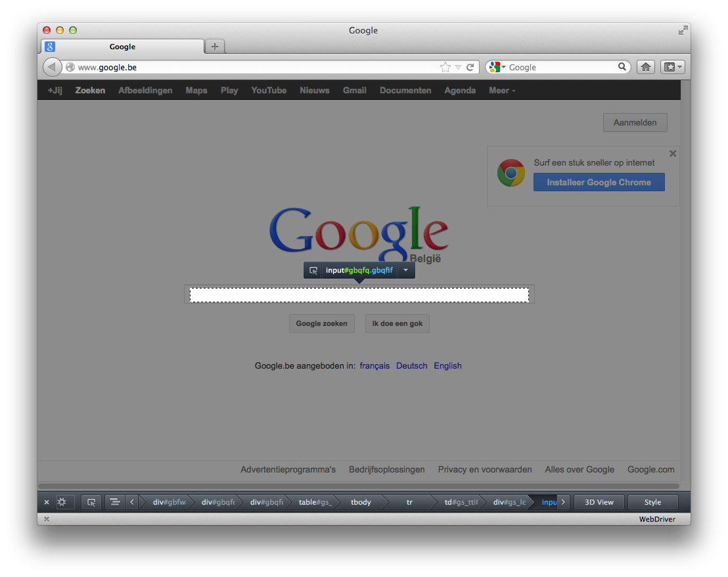
Task: Toggle fullscreen with the window corner arrows
Action: click(683, 30)
